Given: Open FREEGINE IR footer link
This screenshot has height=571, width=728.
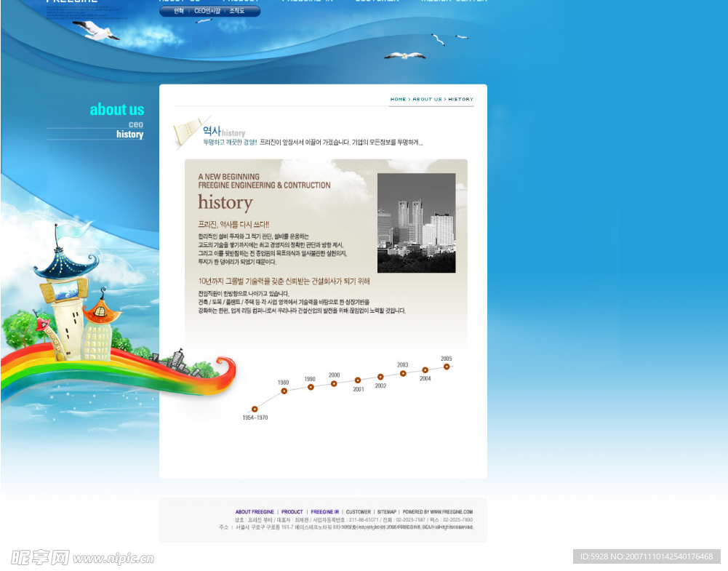Looking at the screenshot, I should pos(324,512).
